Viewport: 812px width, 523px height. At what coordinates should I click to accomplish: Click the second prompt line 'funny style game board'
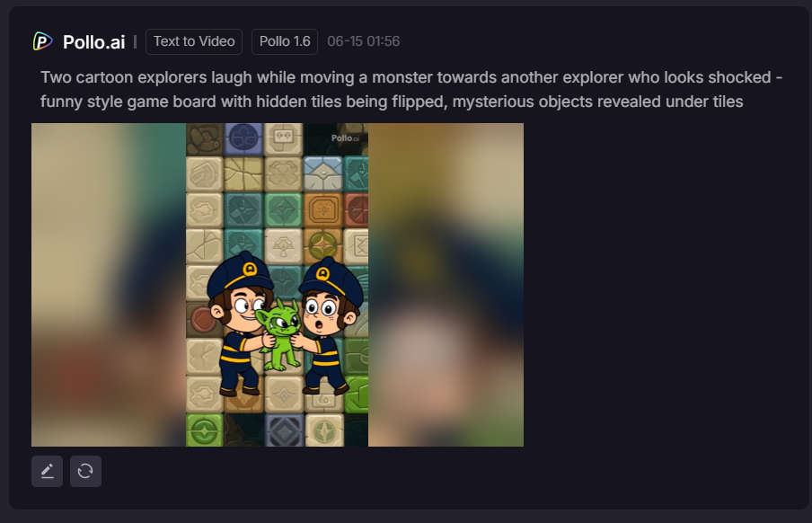point(392,102)
